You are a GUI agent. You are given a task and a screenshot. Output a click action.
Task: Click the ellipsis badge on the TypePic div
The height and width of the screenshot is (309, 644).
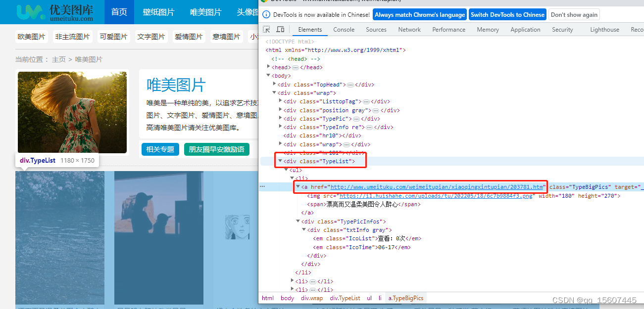[x=356, y=119]
